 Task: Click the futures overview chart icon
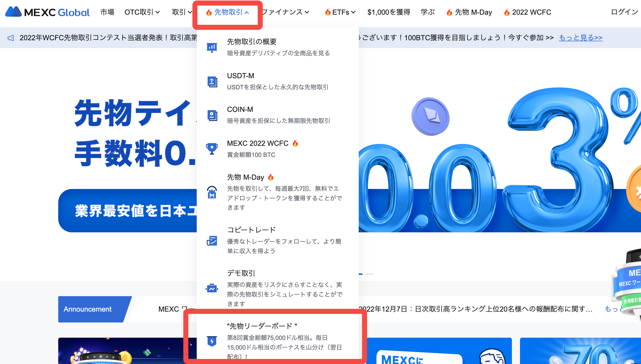pos(212,47)
